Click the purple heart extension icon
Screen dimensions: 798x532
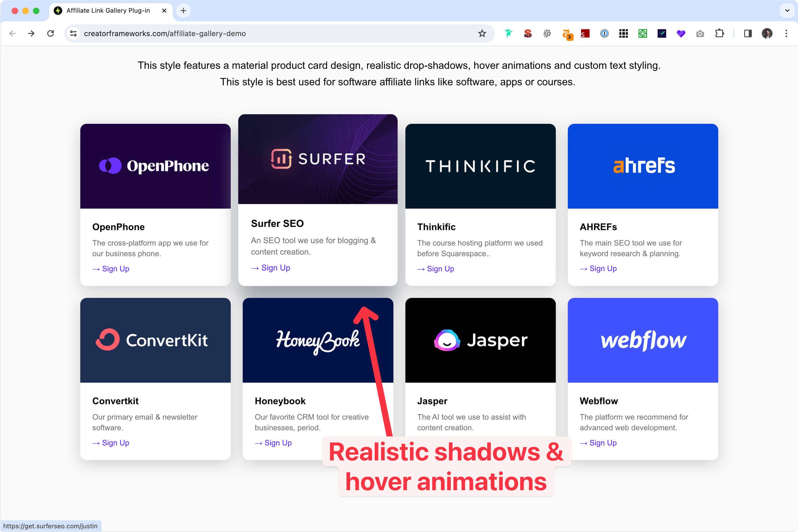pos(681,33)
